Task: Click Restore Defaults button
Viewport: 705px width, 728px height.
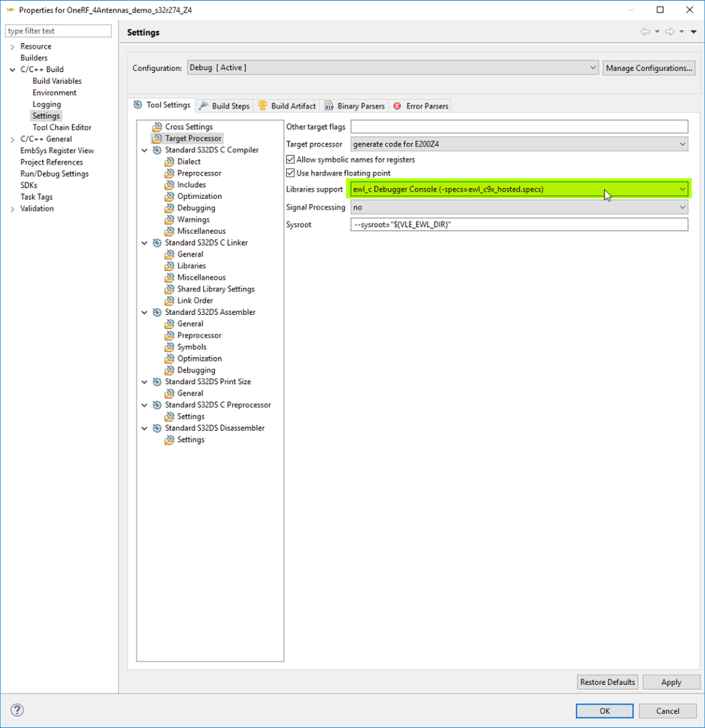Action: coord(607,682)
